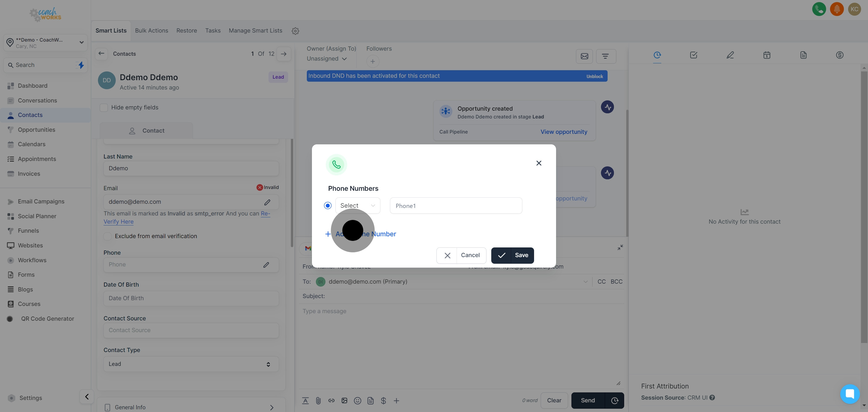Screen dimensions: 868x412
Task: Click the emoji icon in message toolbar
Action: pyautogui.click(x=357, y=401)
